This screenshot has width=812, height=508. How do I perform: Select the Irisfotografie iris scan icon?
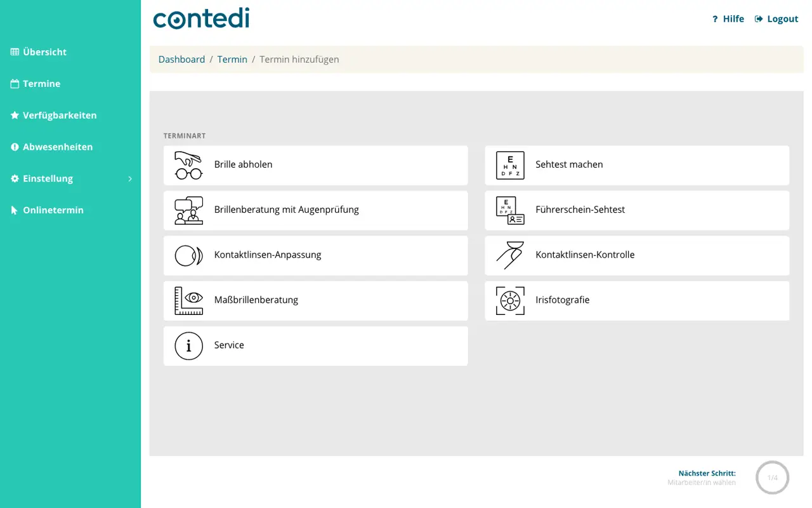(510, 300)
